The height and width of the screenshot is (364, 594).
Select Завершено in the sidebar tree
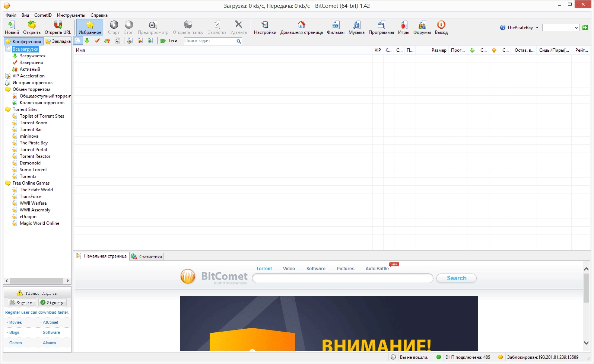point(31,63)
